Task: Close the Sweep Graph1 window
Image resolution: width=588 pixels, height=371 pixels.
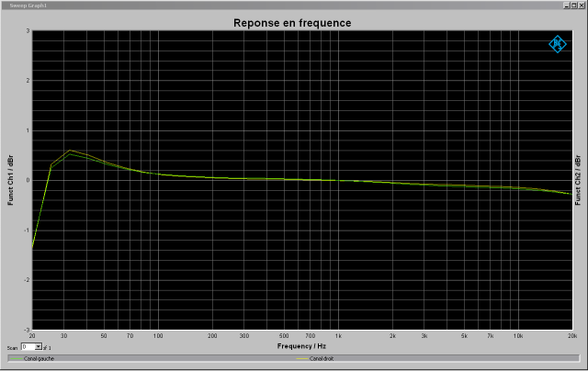Action: pos(580,5)
